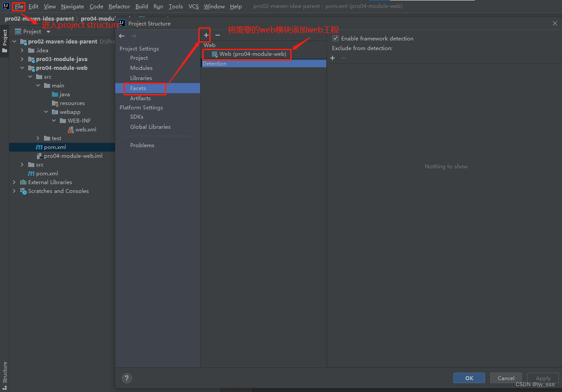This screenshot has width=562, height=392.
Task: Click the back arrow in Project Structure
Action: pyautogui.click(x=122, y=36)
